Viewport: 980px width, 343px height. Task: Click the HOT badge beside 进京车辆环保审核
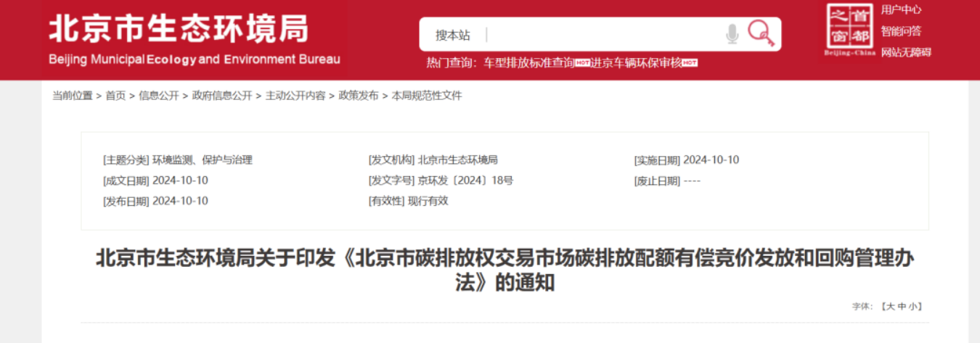[690, 63]
